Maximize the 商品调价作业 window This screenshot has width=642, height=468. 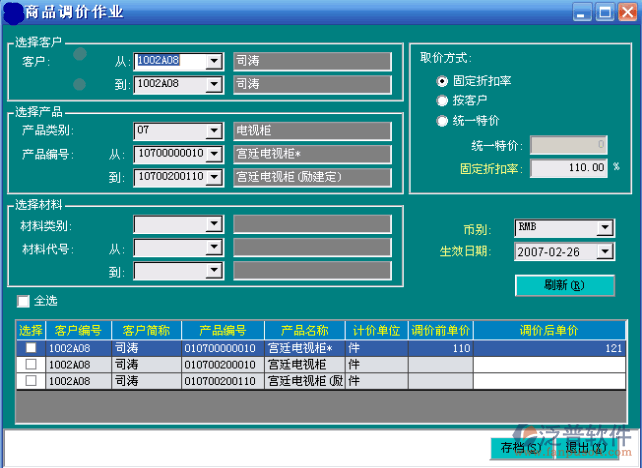604,12
